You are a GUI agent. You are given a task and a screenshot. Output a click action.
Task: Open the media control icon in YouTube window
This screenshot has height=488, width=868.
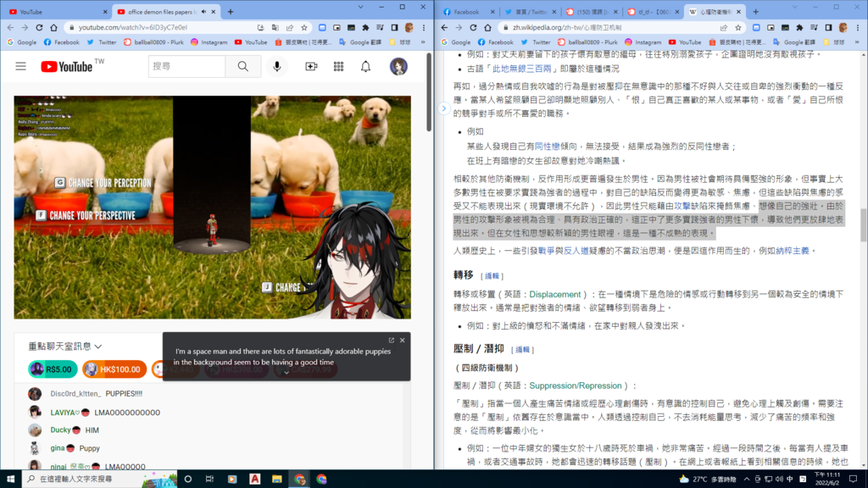pos(380,27)
